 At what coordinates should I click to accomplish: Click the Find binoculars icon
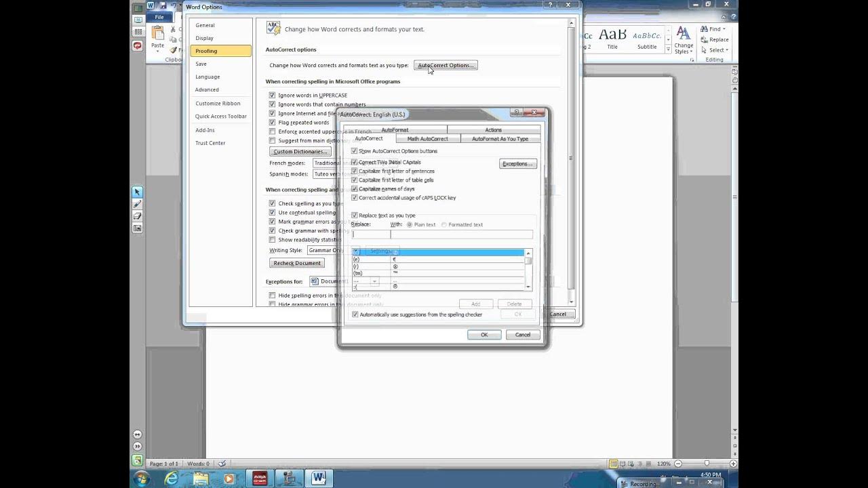(x=704, y=29)
